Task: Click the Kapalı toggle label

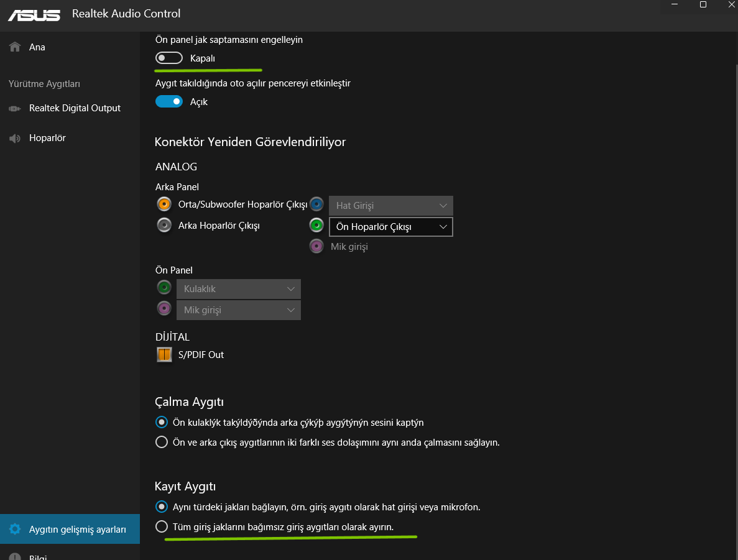Action: (203, 58)
